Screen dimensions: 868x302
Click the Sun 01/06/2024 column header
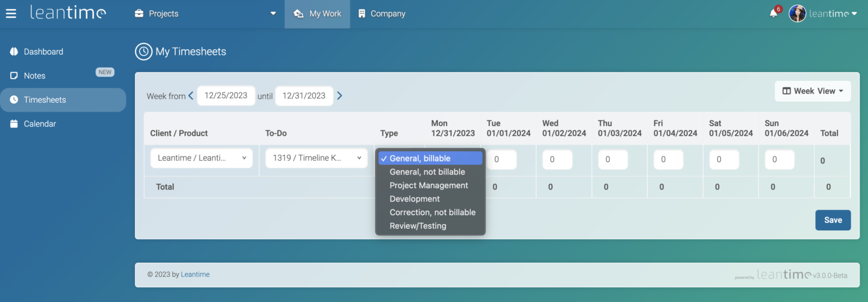point(787,128)
